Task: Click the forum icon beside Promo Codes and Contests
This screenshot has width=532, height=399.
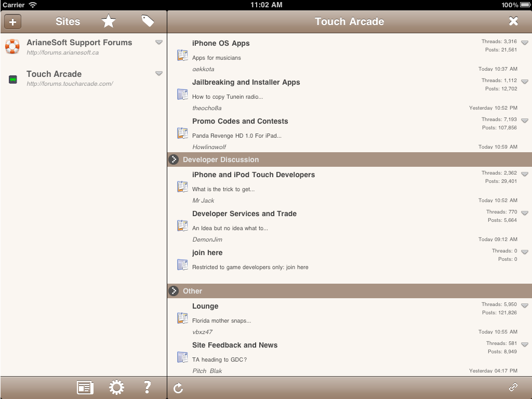Action: (x=182, y=133)
